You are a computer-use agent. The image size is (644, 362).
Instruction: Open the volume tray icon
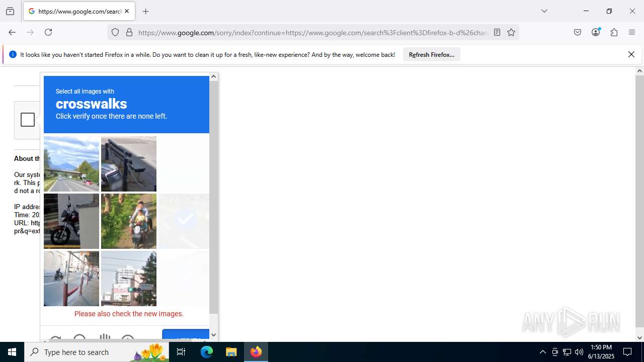579,352
